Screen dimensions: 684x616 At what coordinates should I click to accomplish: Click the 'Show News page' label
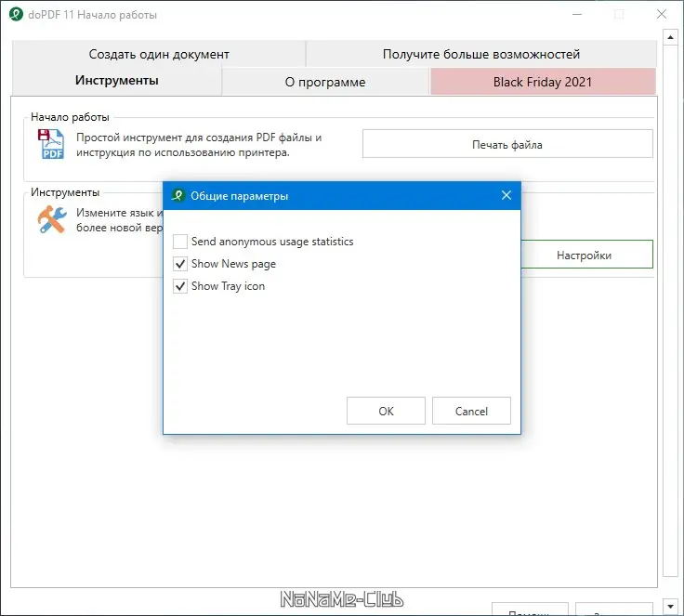[x=233, y=264]
